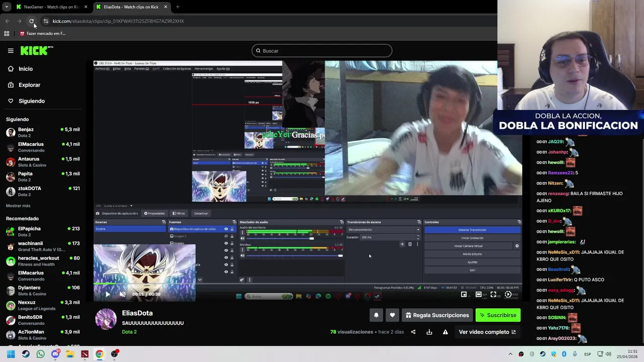Open Steam from the taskbar
Viewport: 644px width, 362px height.
coord(26,354)
